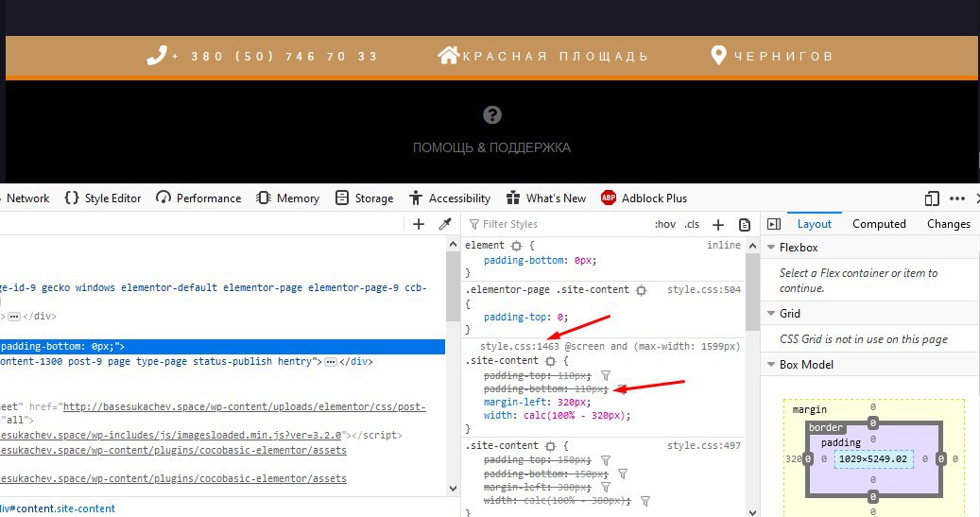Click the ЧЕРНИГОВ text
This screenshot has height=517, width=980.
click(783, 57)
